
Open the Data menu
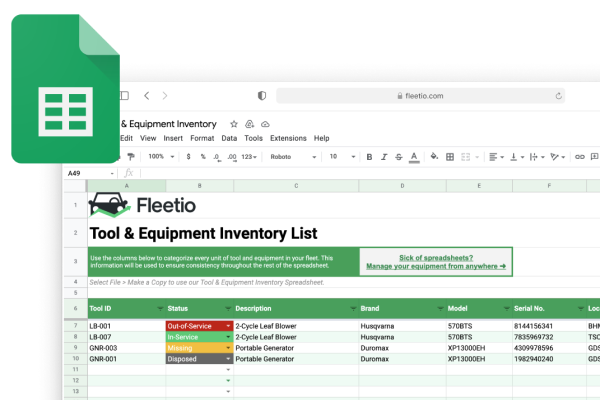pos(229,138)
